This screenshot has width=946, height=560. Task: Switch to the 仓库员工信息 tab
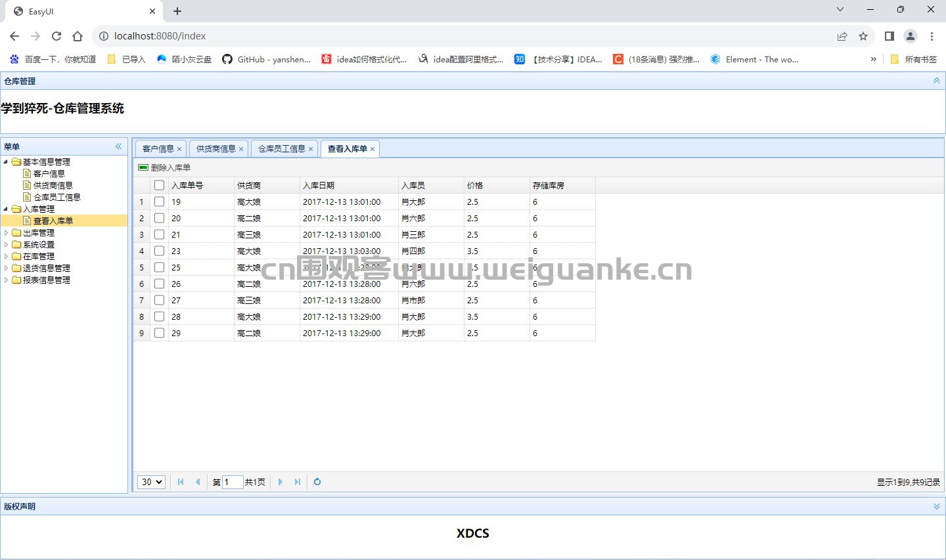pyautogui.click(x=282, y=149)
